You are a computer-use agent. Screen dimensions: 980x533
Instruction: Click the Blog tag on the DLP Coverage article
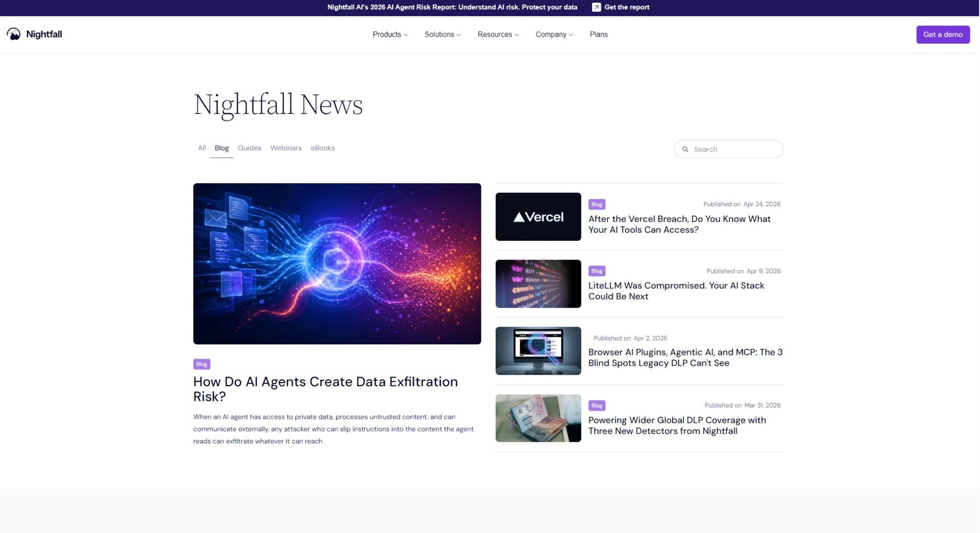coord(597,406)
